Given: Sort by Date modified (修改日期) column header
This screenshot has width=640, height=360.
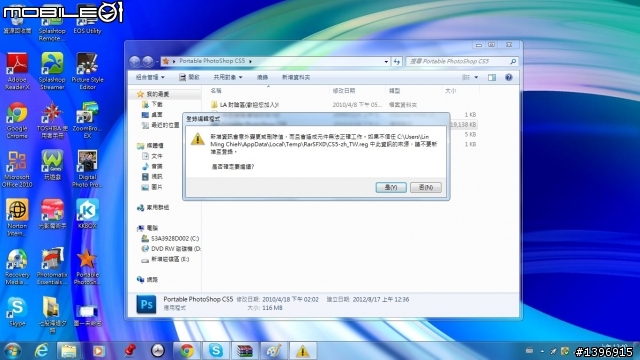Looking at the screenshot, I should coord(344,91).
